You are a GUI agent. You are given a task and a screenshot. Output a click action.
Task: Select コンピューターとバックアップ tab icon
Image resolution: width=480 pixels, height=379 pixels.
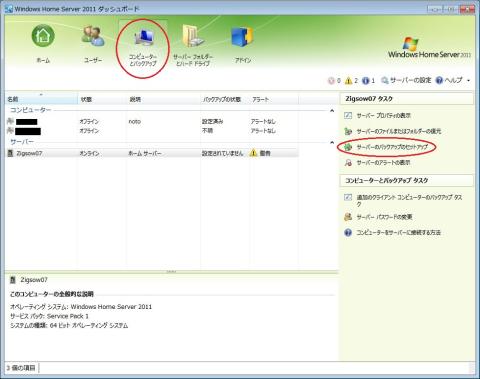pos(143,37)
